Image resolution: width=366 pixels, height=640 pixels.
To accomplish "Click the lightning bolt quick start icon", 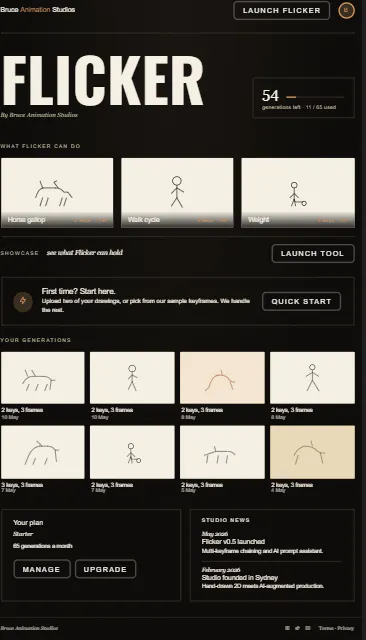I will click(23, 301).
